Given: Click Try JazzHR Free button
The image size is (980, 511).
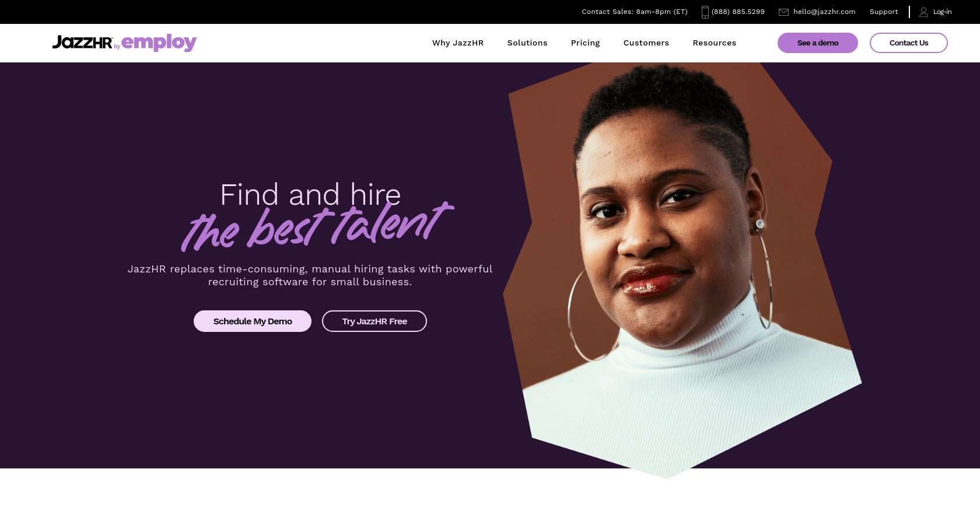Looking at the screenshot, I should pos(374,321).
